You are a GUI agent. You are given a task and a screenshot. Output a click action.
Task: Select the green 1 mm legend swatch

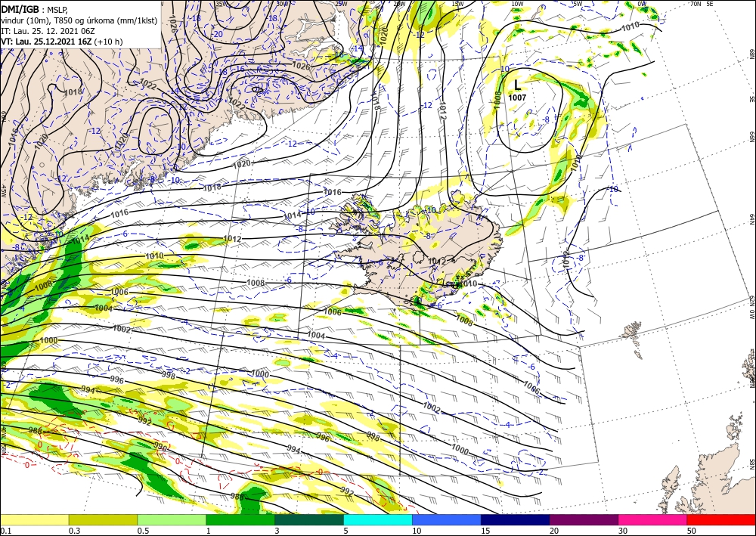[x=240, y=519]
